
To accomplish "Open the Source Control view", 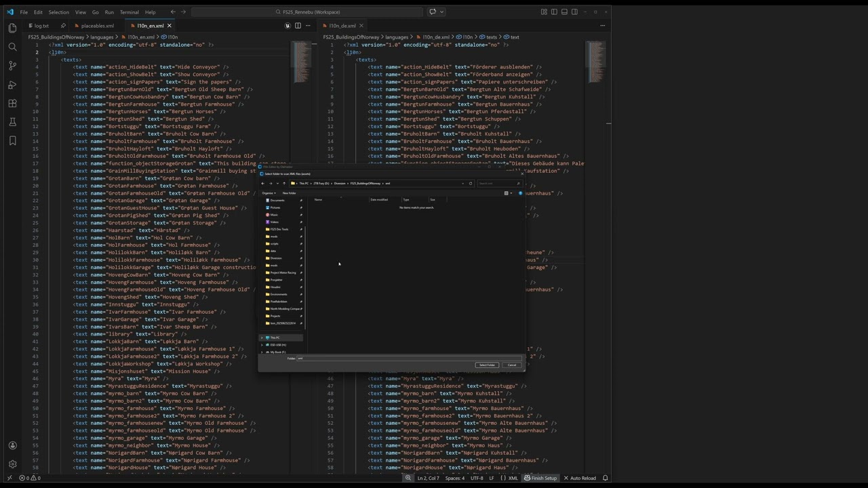I will (12, 66).
